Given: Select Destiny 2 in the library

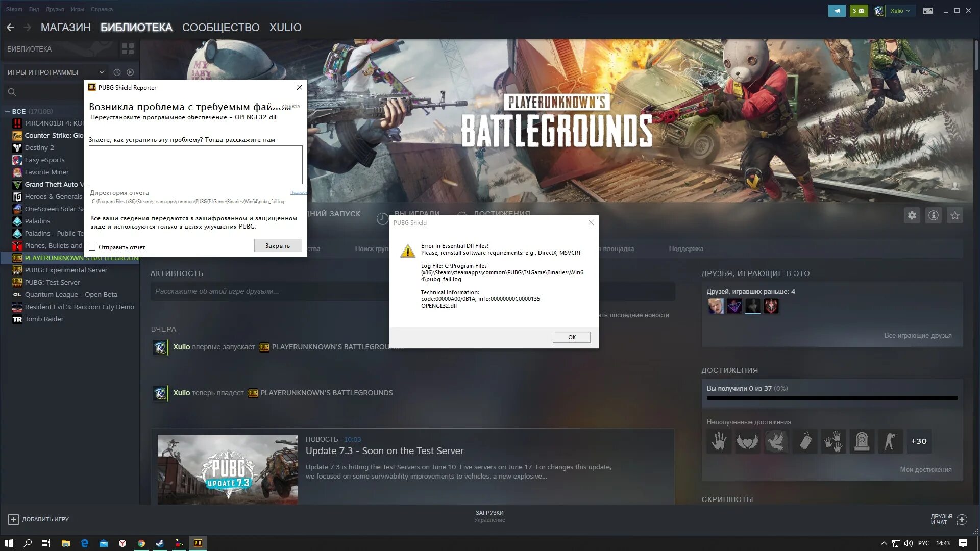Looking at the screenshot, I should pyautogui.click(x=39, y=148).
